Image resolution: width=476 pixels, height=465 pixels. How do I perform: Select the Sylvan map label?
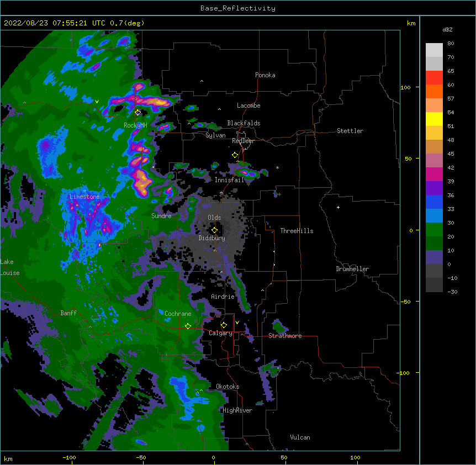tap(215, 135)
